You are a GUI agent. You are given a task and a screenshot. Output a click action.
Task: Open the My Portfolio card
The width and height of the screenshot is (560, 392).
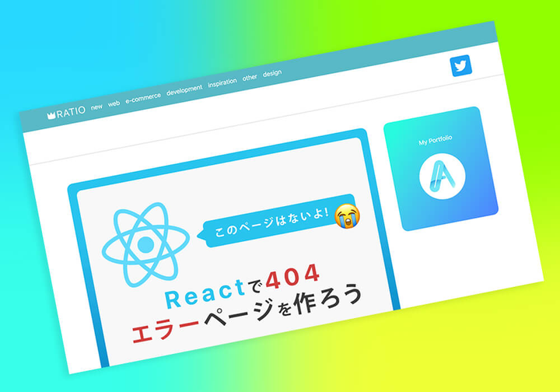tap(441, 169)
